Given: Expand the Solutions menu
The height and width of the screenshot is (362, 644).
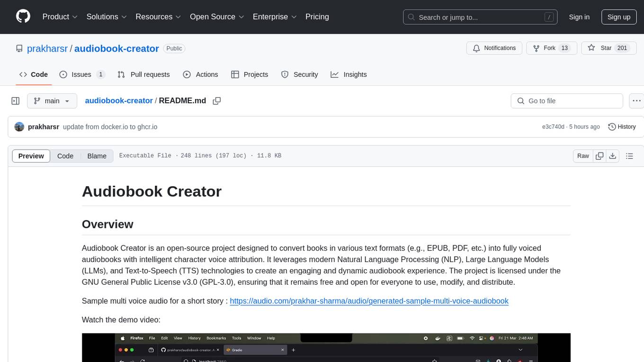Looking at the screenshot, I should point(107,17).
